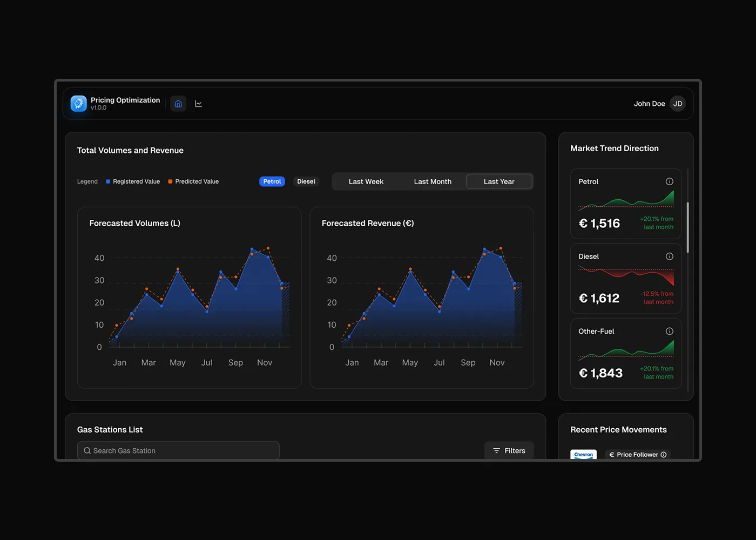Viewport: 756px width, 540px height.
Task: Switch to the Diesel fuel selector
Action: 306,181
